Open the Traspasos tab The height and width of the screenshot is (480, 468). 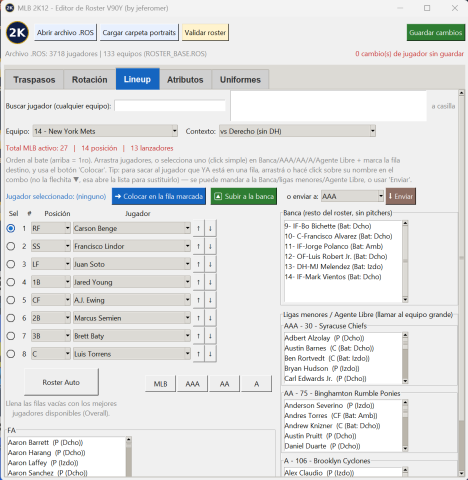click(x=34, y=80)
